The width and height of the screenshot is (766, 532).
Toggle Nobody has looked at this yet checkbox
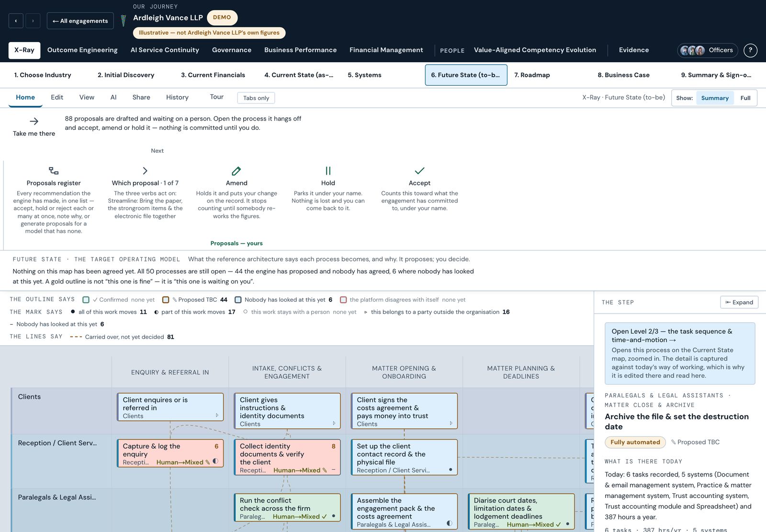[x=238, y=300]
